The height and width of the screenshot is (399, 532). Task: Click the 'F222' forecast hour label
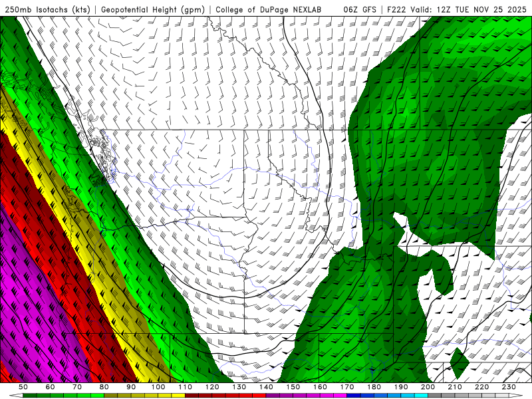pyautogui.click(x=396, y=10)
